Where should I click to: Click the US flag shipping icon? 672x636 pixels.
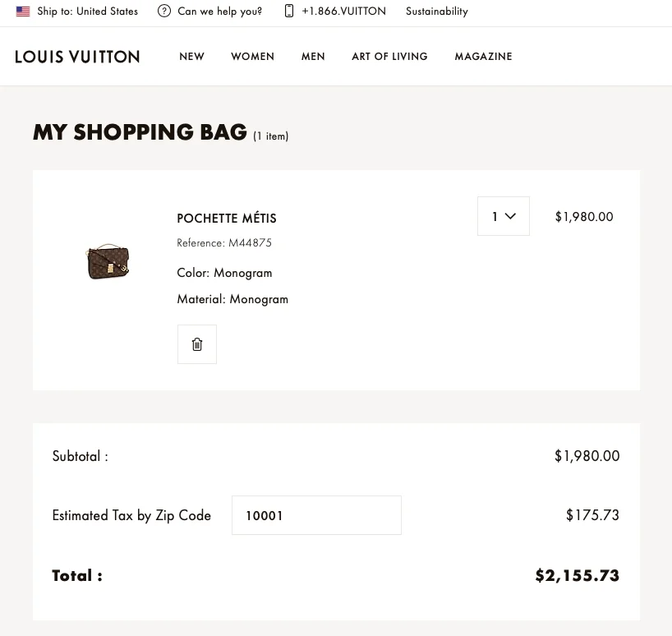point(22,12)
